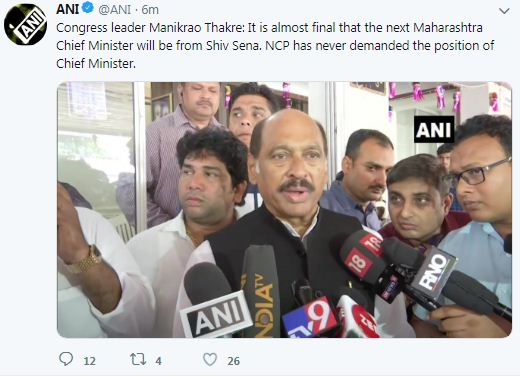520x381 pixels.
Task: Open the ANI profile avatar
Action: pyautogui.click(x=25, y=25)
